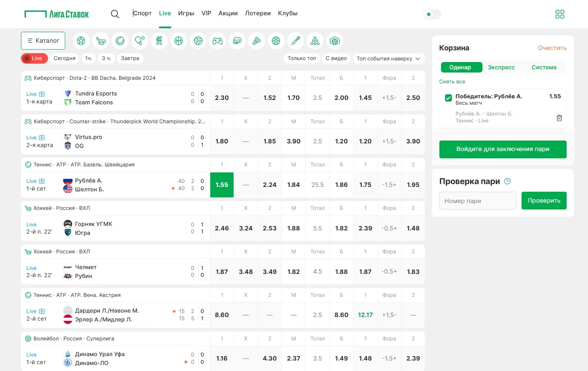The width and height of the screenshot is (588, 371).
Task: Open search via magnifier icon
Action: [x=115, y=14]
